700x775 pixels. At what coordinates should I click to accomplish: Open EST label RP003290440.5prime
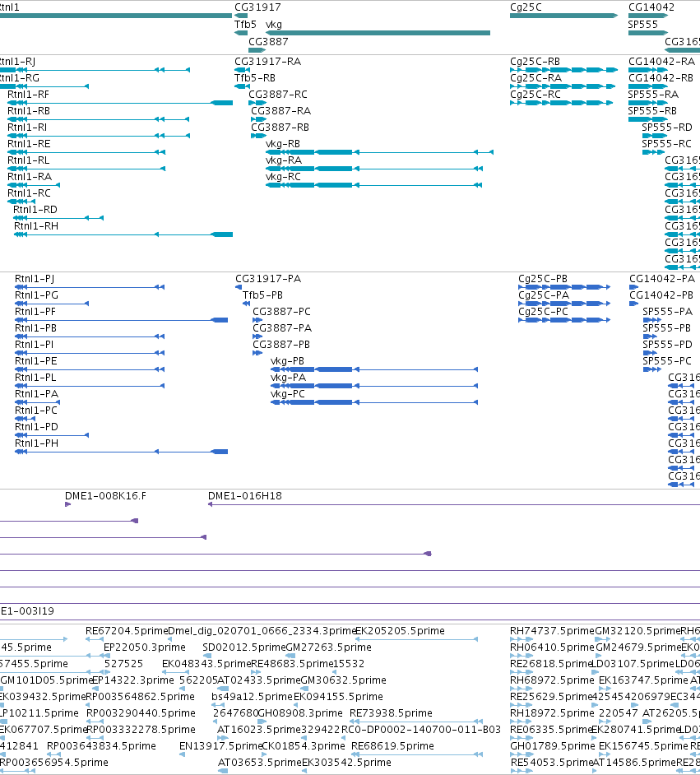pyautogui.click(x=141, y=712)
